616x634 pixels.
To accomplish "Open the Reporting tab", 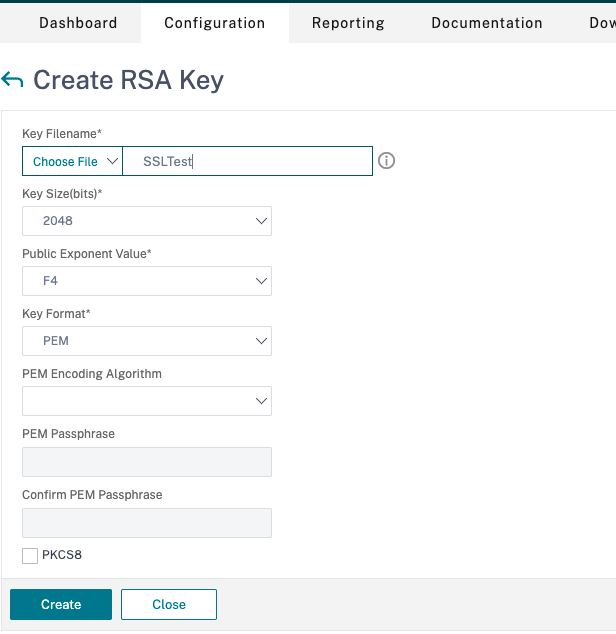I will [x=349, y=22].
